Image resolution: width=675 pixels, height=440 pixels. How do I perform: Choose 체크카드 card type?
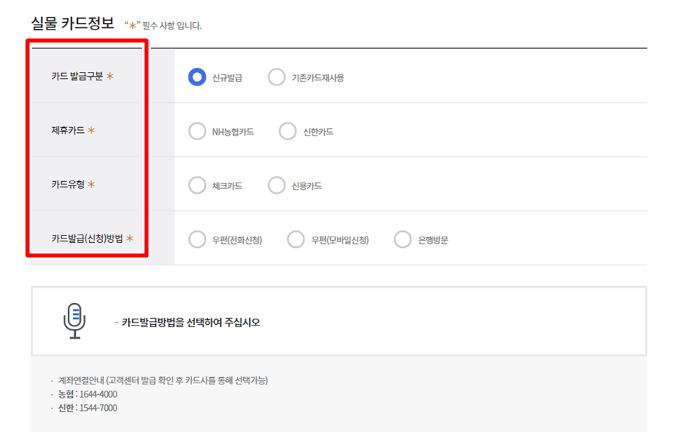[197, 186]
